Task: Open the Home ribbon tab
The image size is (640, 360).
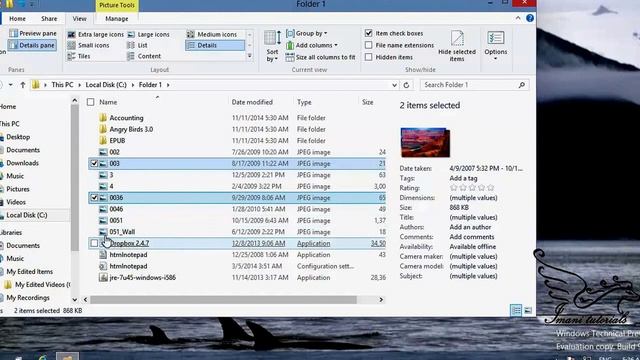Action: pyautogui.click(x=17, y=19)
